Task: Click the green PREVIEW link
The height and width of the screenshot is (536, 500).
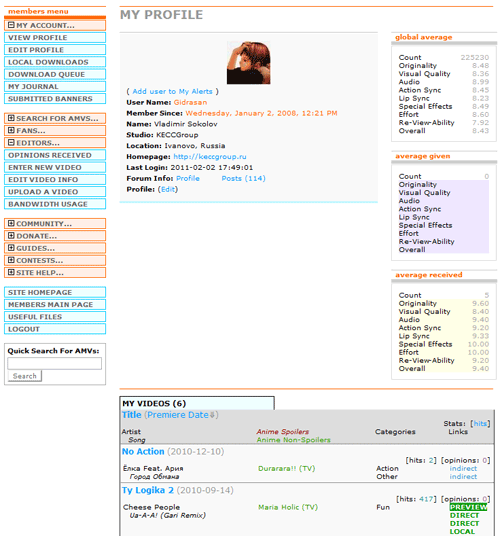Action: click(x=468, y=507)
